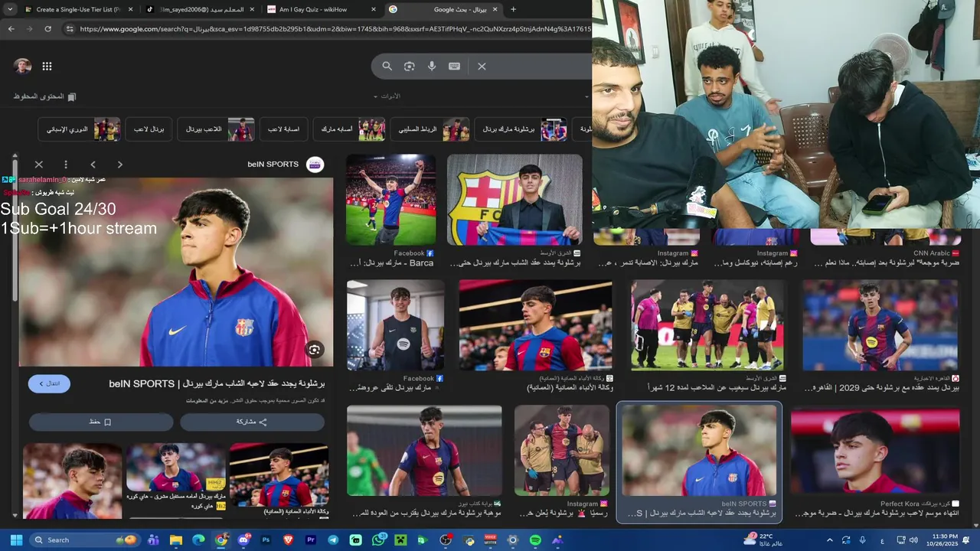The height and width of the screenshot is (551, 980).
Task: Launch Photoshop from taskbar
Action: coord(266,540)
